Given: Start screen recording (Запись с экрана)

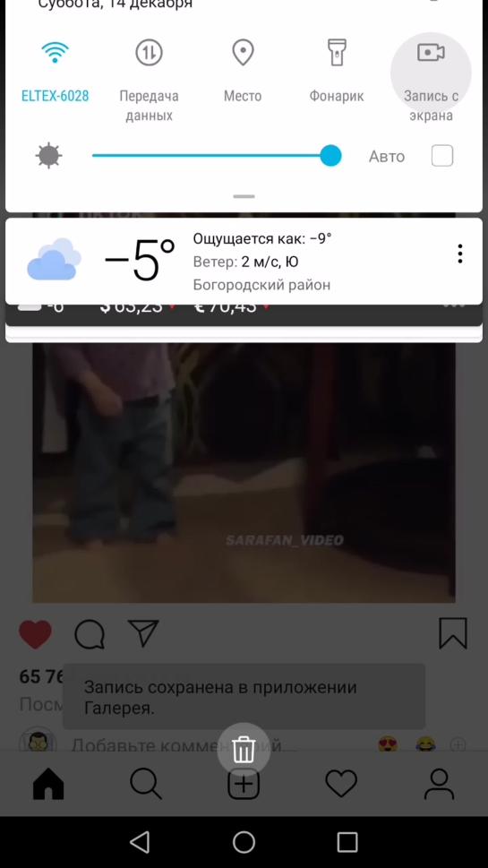Looking at the screenshot, I should coord(431,78).
